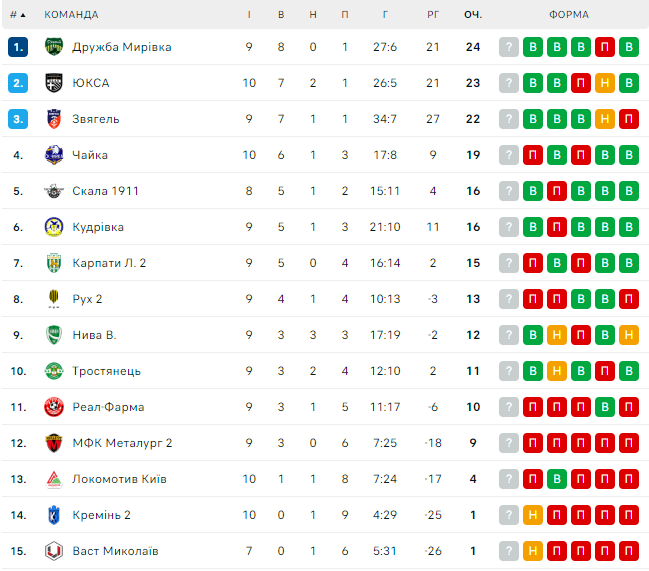
Task: Open the Кремінь 2 team link
Action: pos(101,515)
